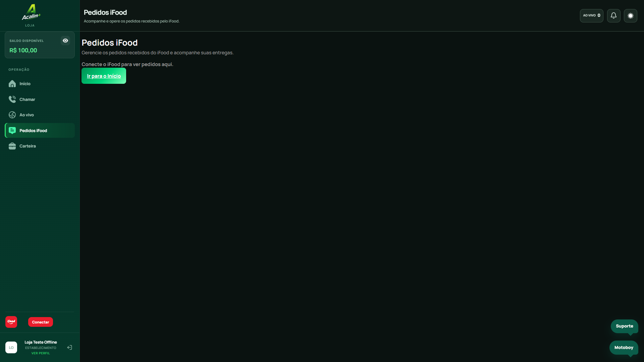Click the LO profile avatar
This screenshot has width=644, height=362.
click(x=11, y=348)
